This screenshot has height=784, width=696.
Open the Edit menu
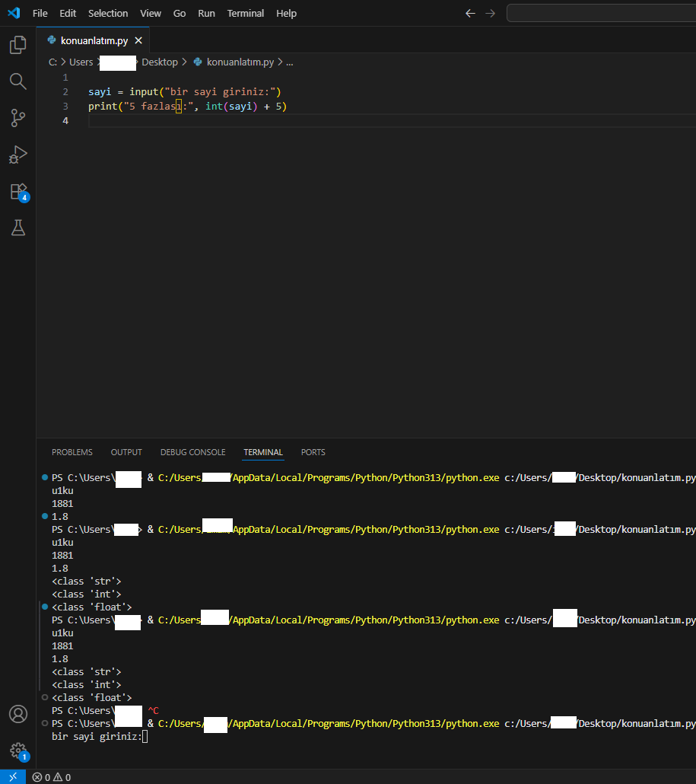point(68,14)
